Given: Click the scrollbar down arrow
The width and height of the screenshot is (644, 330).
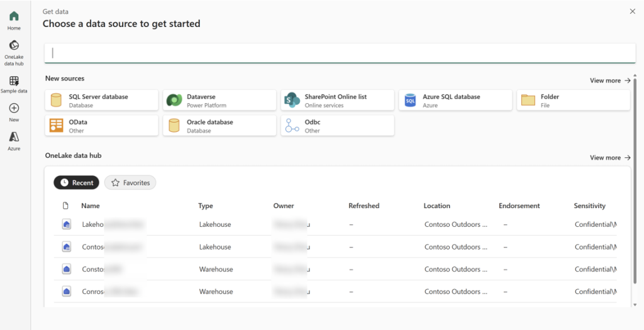Looking at the screenshot, I should [x=635, y=305].
